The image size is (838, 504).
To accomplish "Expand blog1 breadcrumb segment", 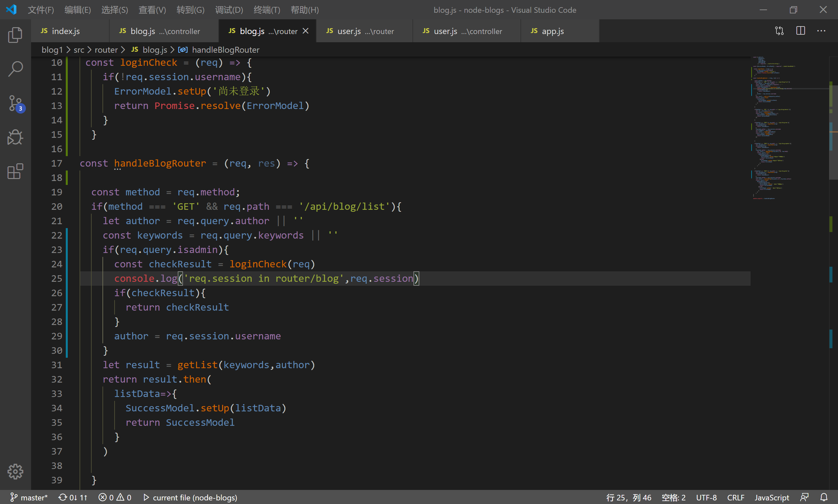I will point(52,50).
